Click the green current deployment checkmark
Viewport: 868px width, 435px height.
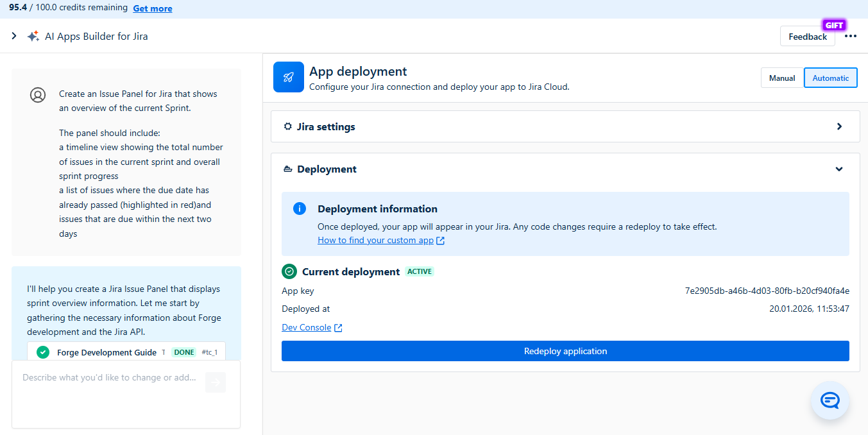(x=289, y=271)
